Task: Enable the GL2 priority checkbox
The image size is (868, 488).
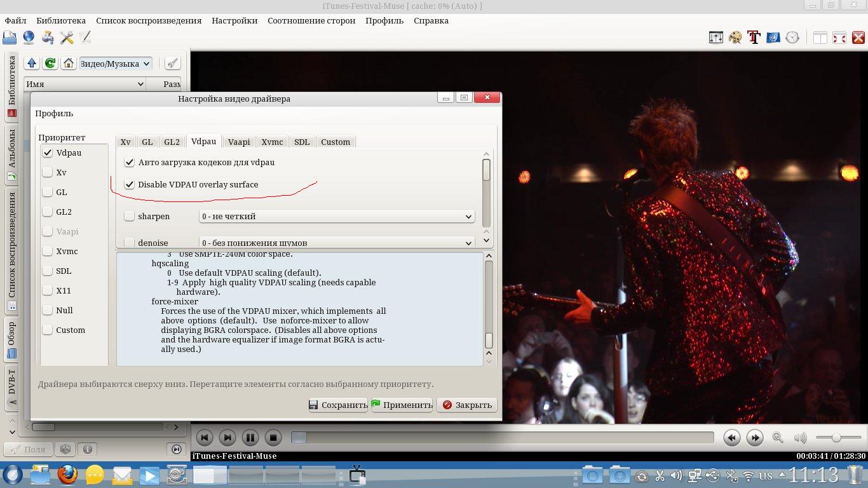Action: [48, 212]
